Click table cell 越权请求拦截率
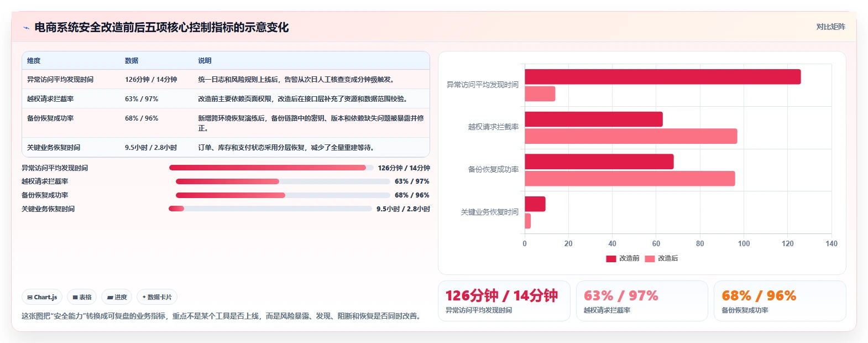The width and height of the screenshot is (868, 343). (50, 99)
